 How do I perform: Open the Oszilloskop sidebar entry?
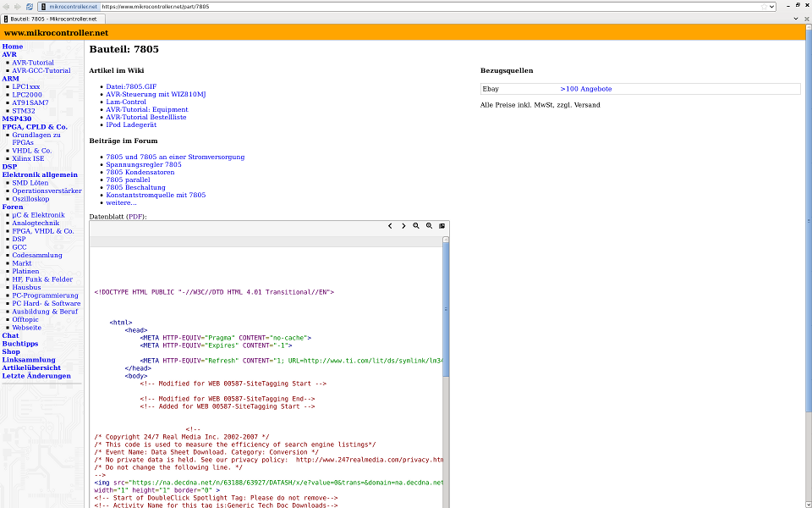coord(31,199)
